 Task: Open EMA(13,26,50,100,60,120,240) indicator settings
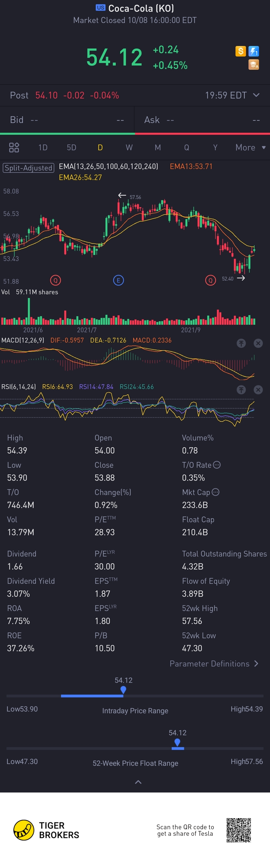pyautogui.click(x=108, y=166)
